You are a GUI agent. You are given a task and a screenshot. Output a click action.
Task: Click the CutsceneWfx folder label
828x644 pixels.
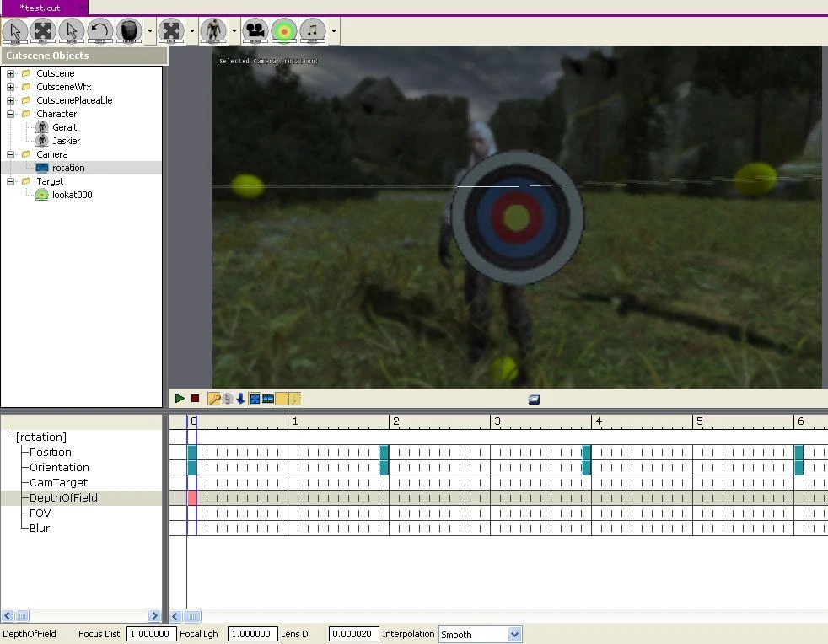[x=63, y=87]
